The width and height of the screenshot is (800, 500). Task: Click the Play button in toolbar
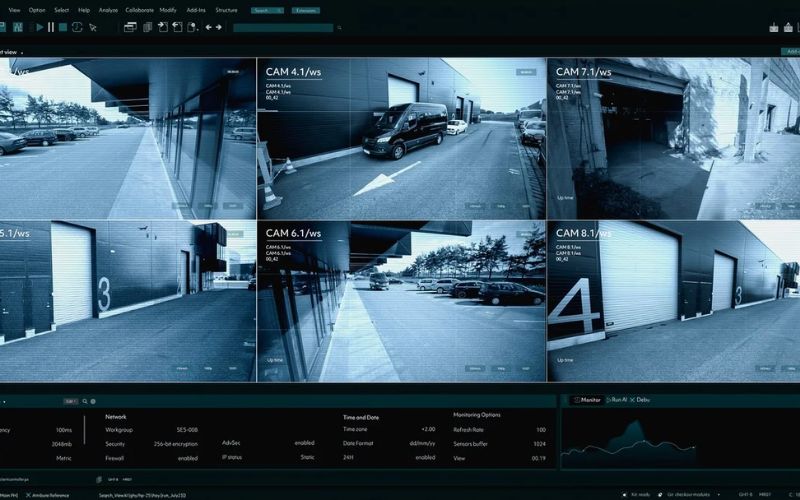coord(40,27)
